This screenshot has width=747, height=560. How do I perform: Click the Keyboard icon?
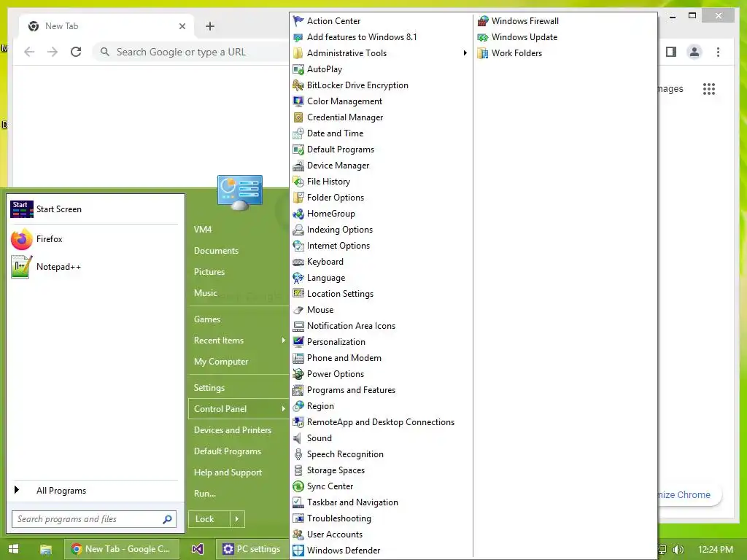(x=298, y=262)
